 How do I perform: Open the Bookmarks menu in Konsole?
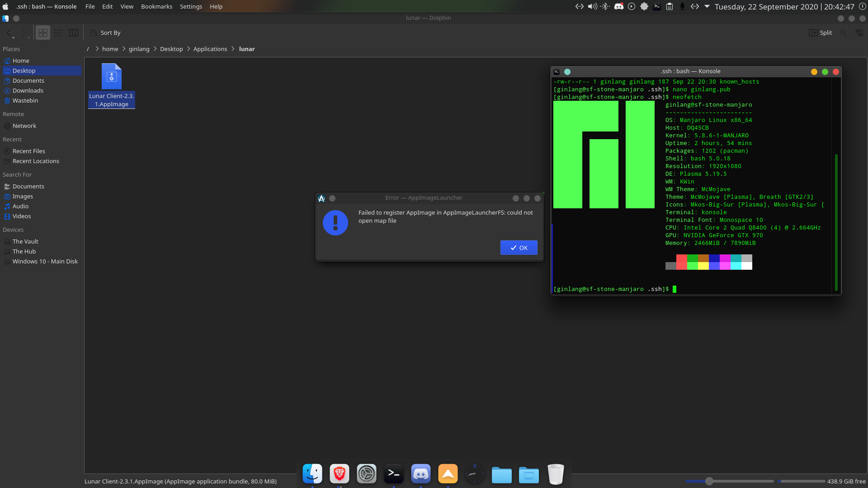[x=156, y=6]
